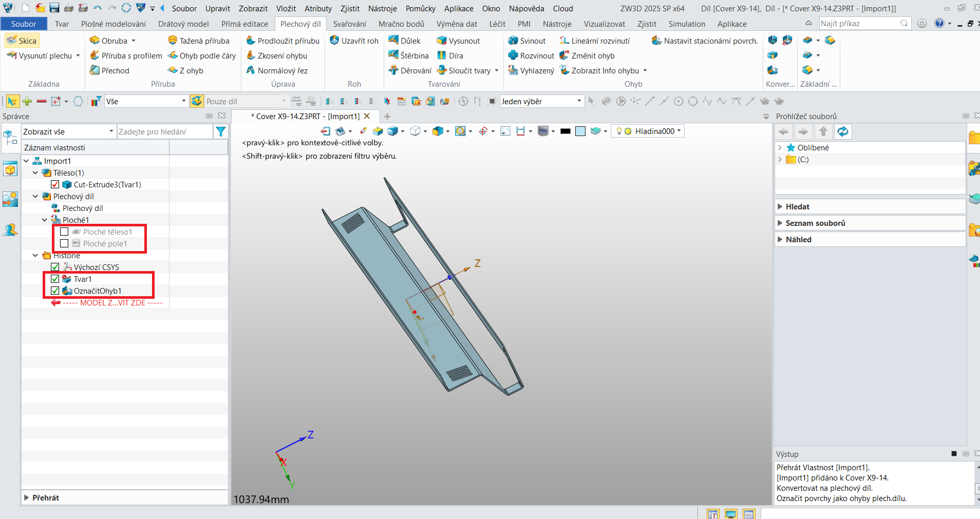
Task: Choose the Normálový řez tool
Action: click(277, 70)
